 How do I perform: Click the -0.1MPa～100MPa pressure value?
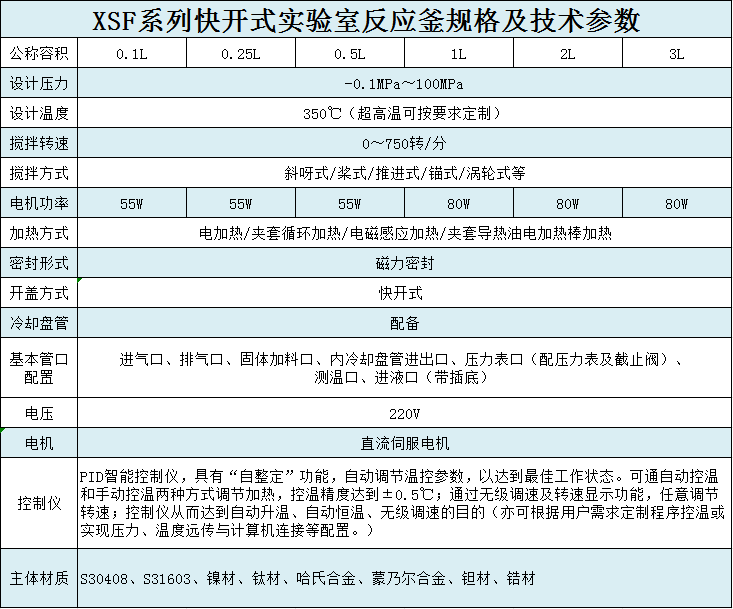pyautogui.click(x=404, y=83)
